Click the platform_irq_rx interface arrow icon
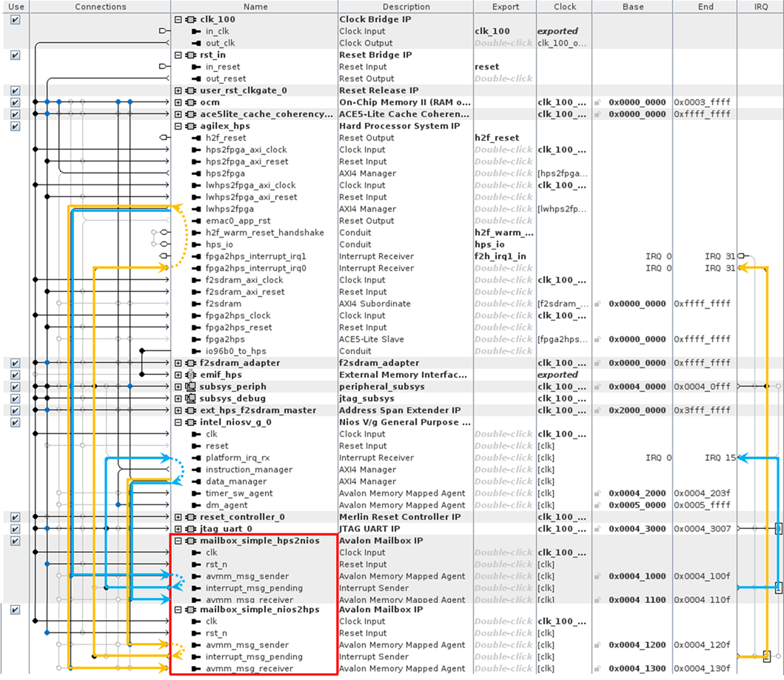The height and width of the screenshot is (680, 784). pyautogui.click(x=196, y=458)
